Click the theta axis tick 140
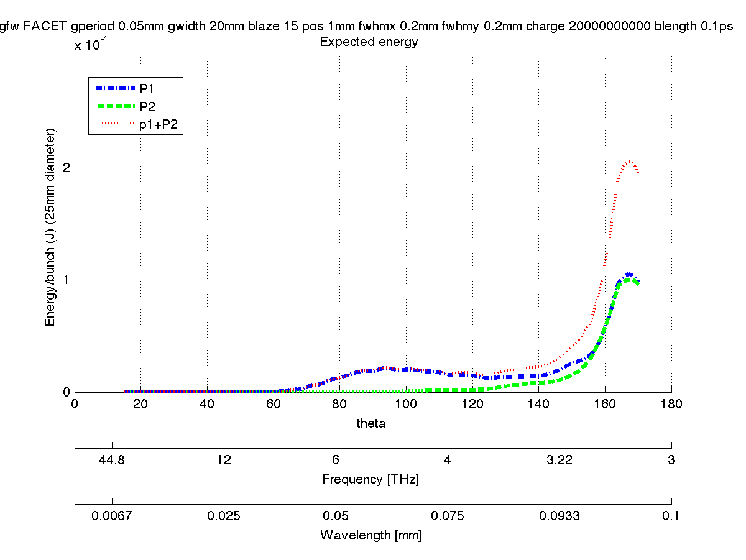The width and height of the screenshot is (746, 560). click(538, 404)
